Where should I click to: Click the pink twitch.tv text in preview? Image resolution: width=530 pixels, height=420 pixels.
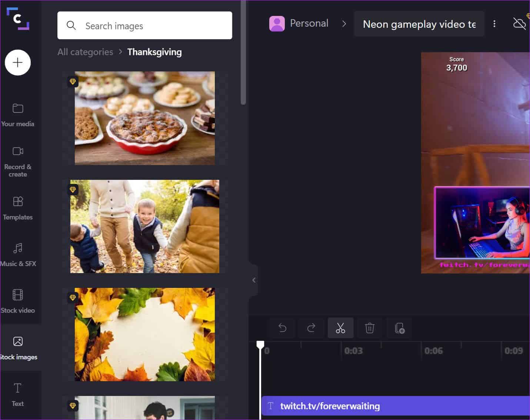pos(484,265)
